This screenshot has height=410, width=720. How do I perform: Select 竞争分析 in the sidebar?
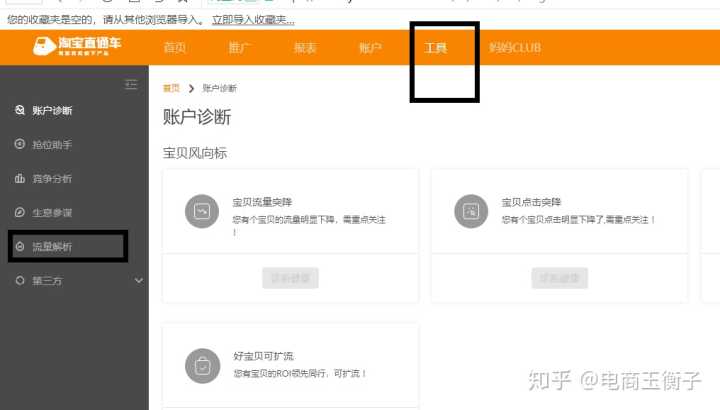click(x=52, y=179)
